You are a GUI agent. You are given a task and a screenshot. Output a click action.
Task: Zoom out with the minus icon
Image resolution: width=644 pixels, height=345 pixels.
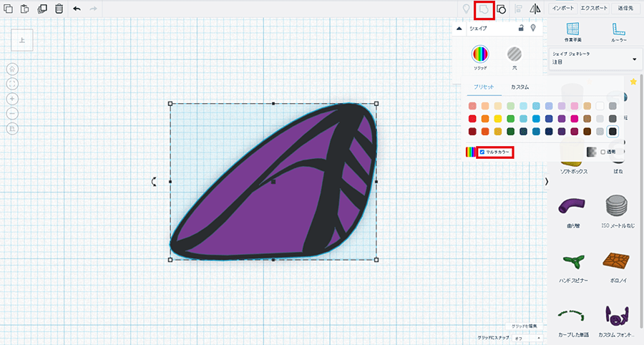tap(12, 114)
